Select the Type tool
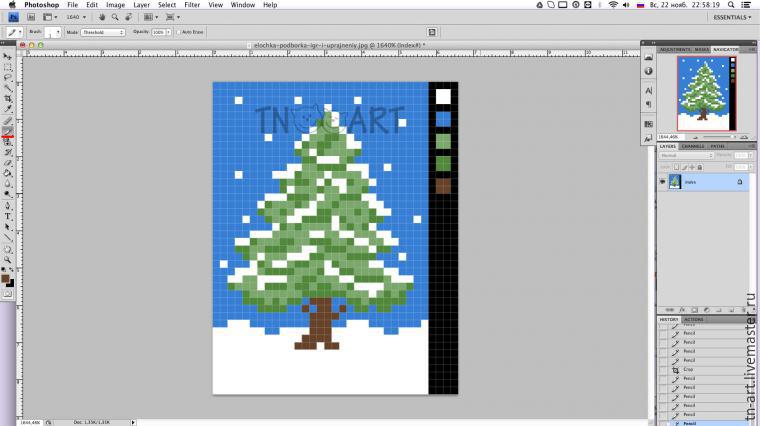Screen dimensions: 760x426 click(x=7, y=217)
